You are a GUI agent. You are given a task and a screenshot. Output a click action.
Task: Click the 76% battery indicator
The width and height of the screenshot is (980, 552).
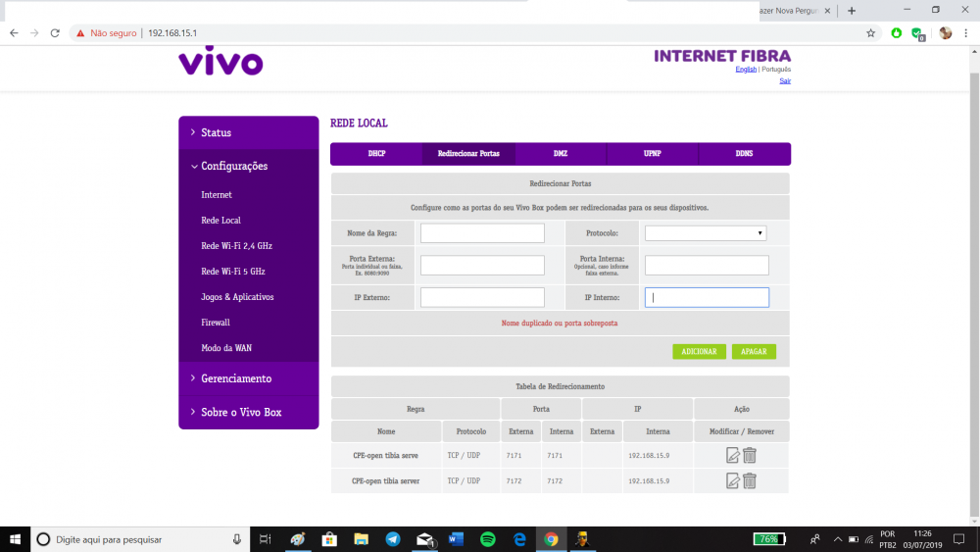(768, 539)
